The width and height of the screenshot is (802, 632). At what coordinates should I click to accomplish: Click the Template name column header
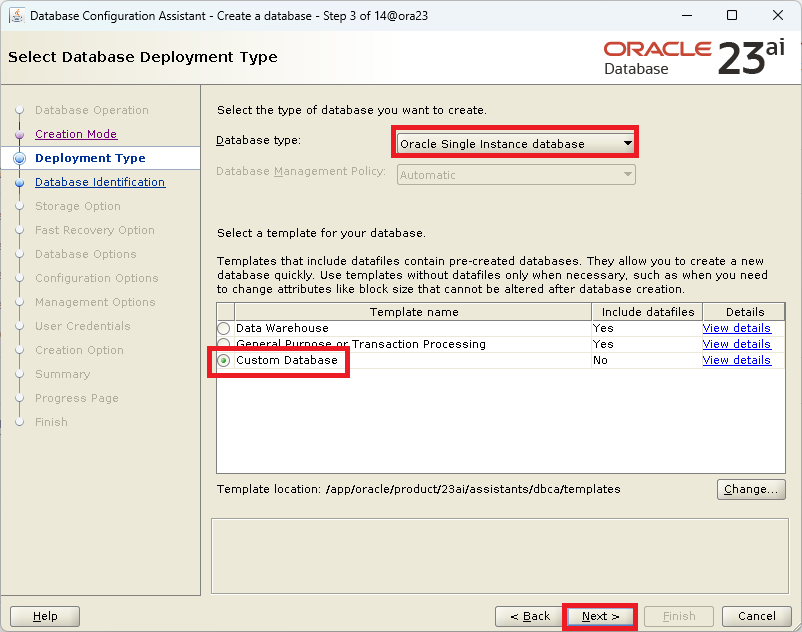click(413, 312)
